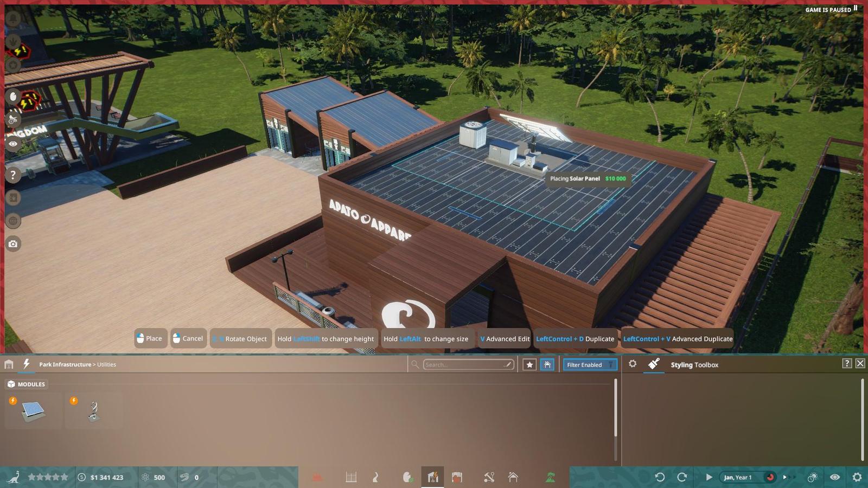Image resolution: width=868 pixels, height=488 pixels.
Task: Open the camera photo mode button
Action: click(13, 244)
